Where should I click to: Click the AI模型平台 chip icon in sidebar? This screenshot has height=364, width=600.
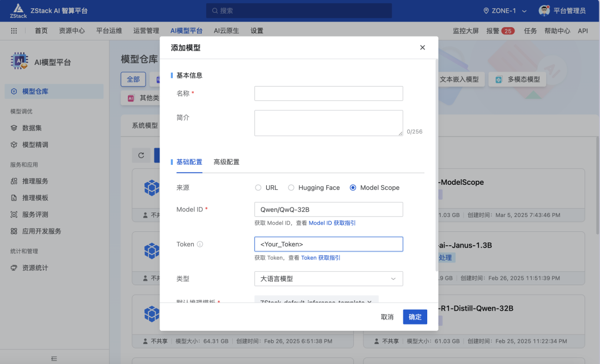point(19,61)
